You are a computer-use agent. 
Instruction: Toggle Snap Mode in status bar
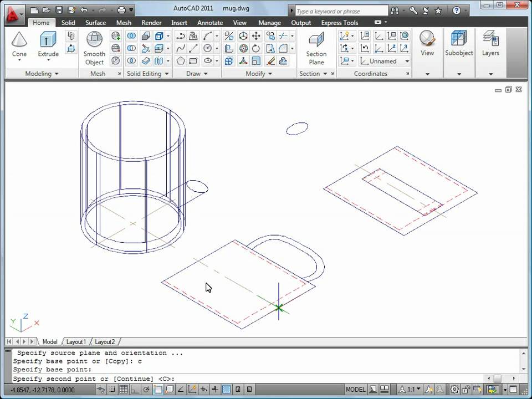112,389
